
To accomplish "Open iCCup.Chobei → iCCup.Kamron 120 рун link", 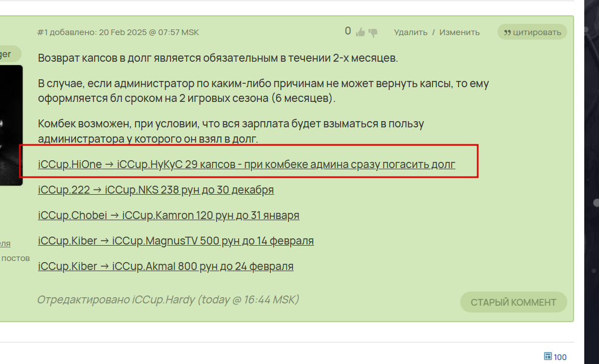I will click(168, 215).
